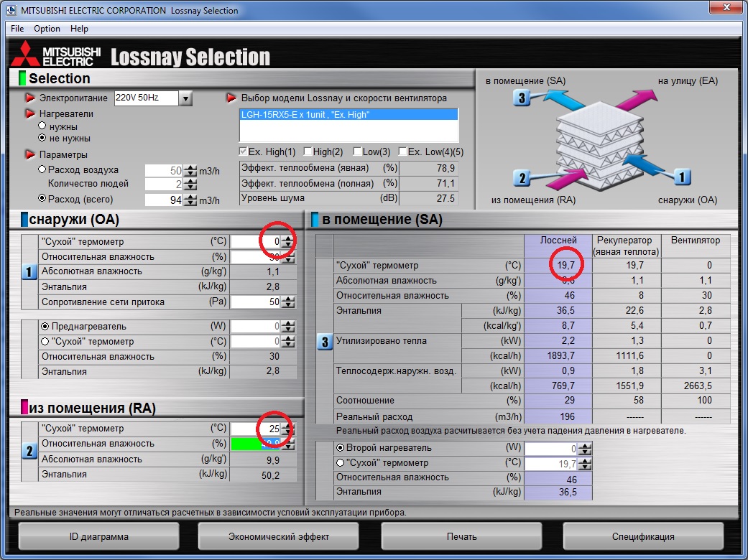The image size is (748, 560).
Task: Open the 220V 50Hz power supply dropdown
Action: pyautogui.click(x=185, y=98)
